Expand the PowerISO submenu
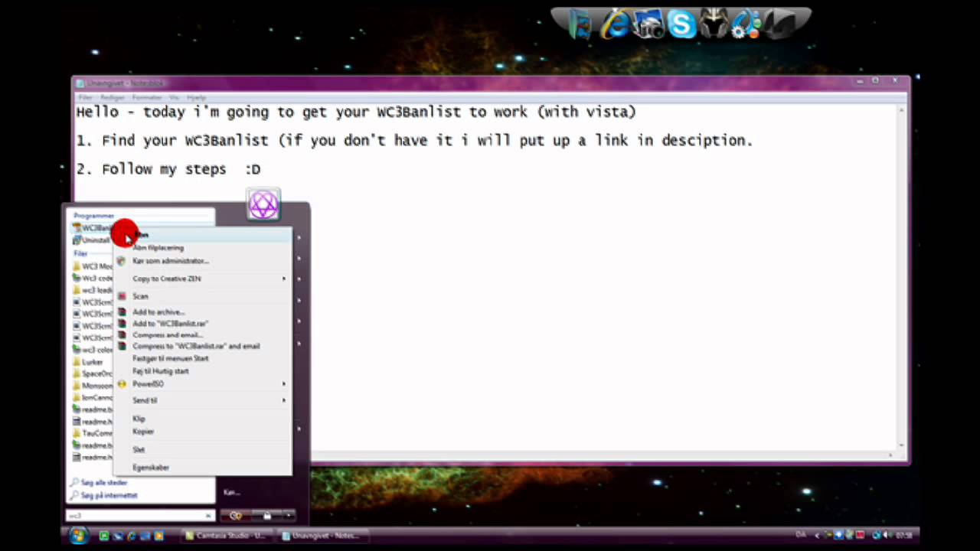 point(202,384)
